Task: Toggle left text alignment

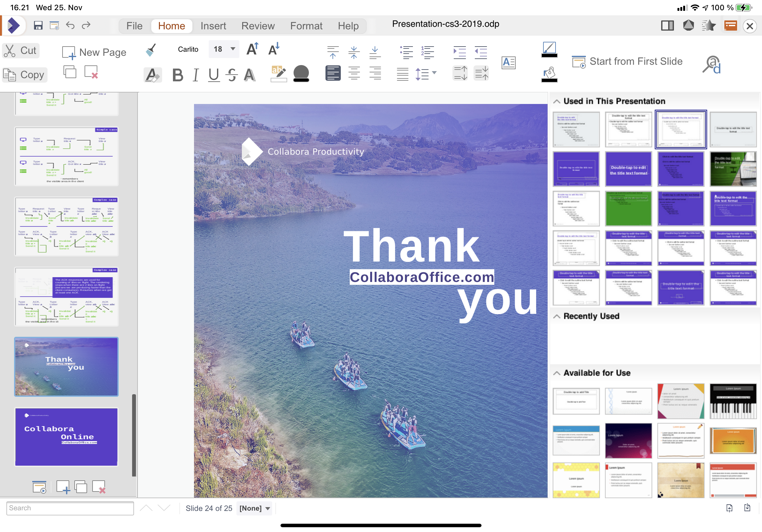Action: pyautogui.click(x=333, y=73)
